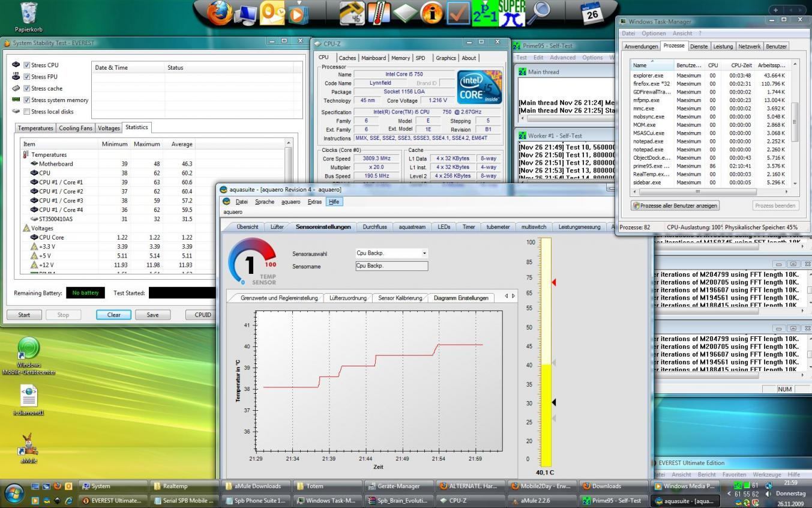Launch Firefox from the top dock
Image resolution: width=812 pixels, height=508 pixels.
pos(220,13)
